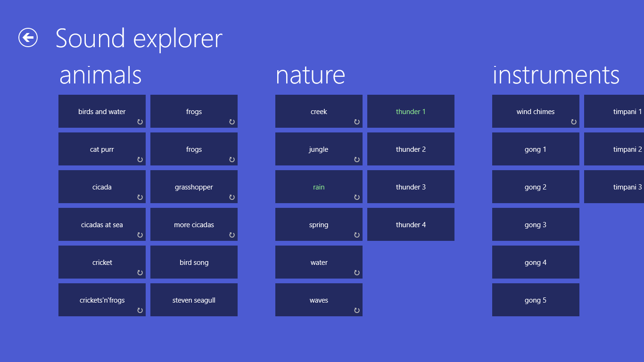
Task: Click the loop icon on birds and water tile
Action: [x=140, y=122]
